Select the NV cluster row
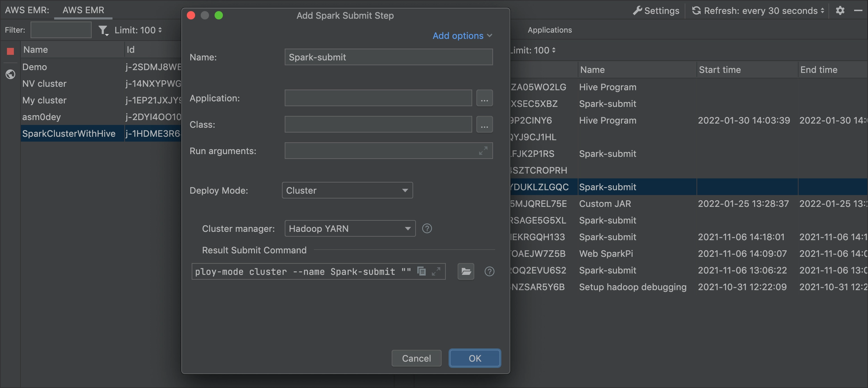 101,84
